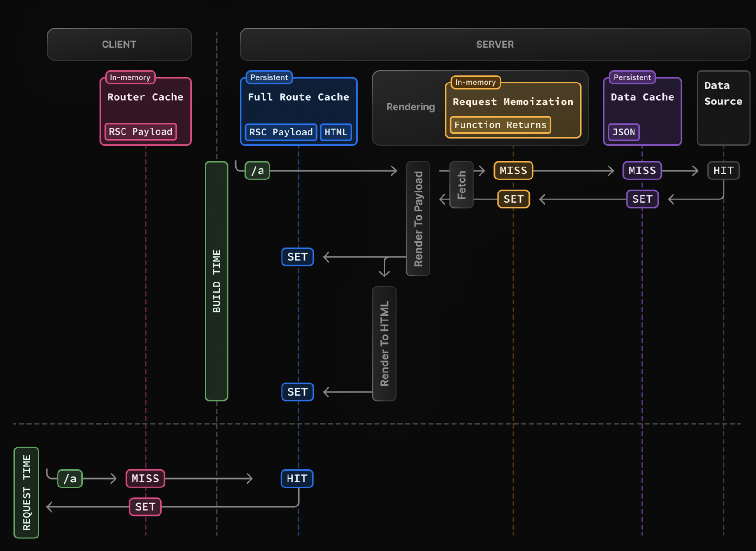Viewport: 756px width, 551px height.
Task: Click the pink In-memory label on Router Cache
Action: coord(130,77)
